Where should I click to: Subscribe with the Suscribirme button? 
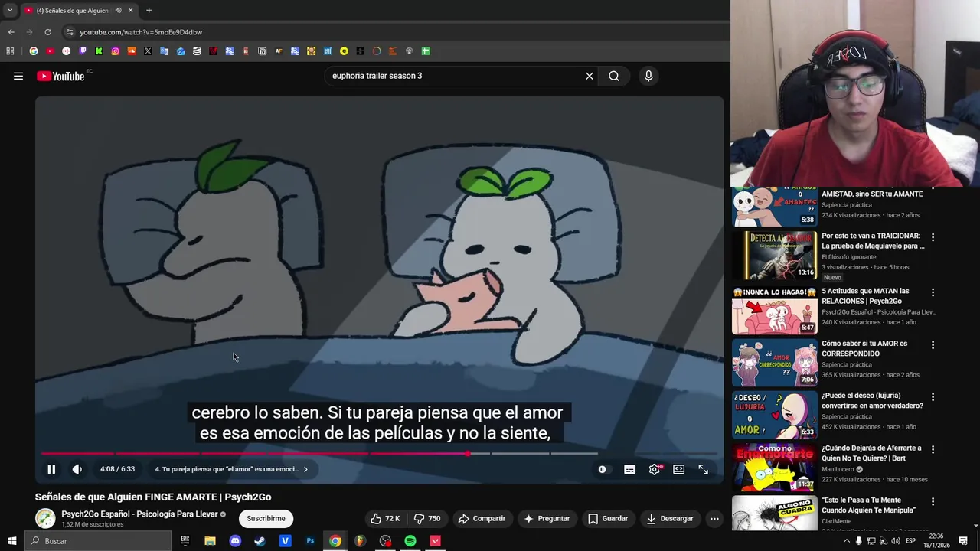coord(266,518)
